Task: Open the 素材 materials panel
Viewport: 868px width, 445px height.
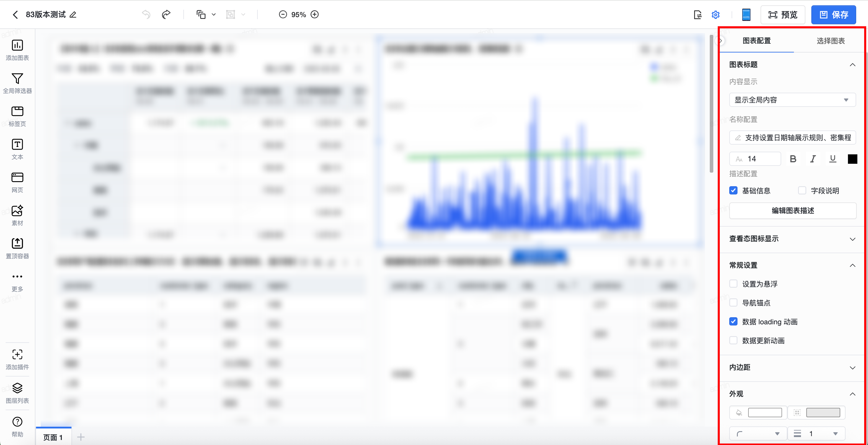Action: click(x=17, y=216)
